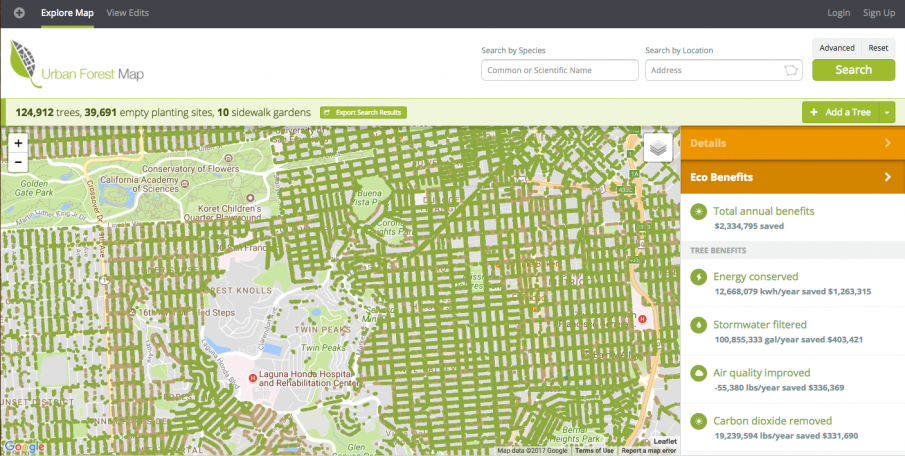This screenshot has height=456, width=905.
Task: Open the map Terms of Use link
Action: [x=596, y=451]
